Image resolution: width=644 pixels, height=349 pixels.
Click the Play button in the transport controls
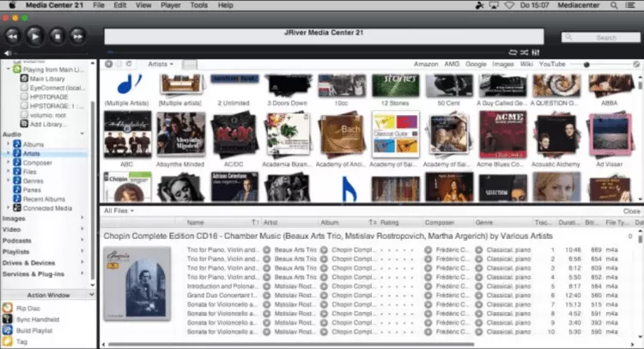35,36
